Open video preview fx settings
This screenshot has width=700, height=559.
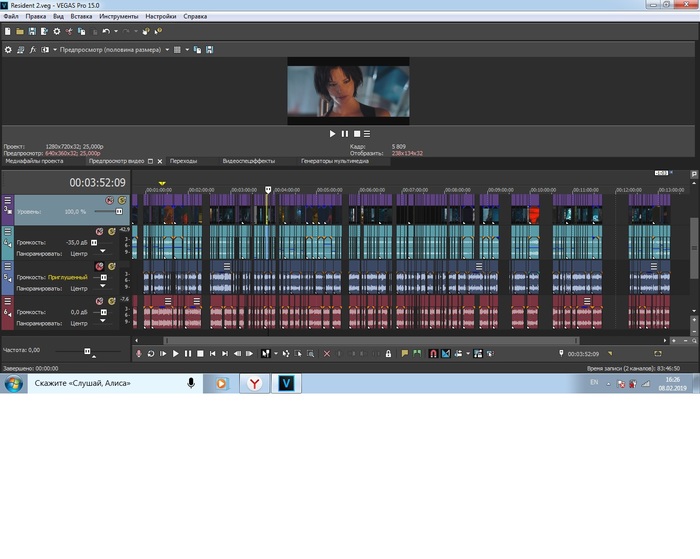(x=33, y=49)
